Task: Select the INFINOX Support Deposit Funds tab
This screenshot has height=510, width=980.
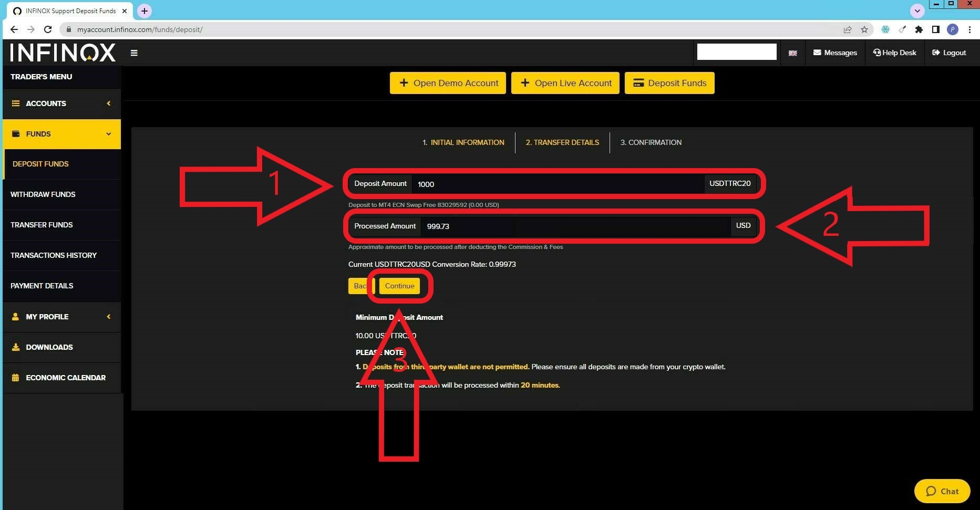Action: [70, 11]
